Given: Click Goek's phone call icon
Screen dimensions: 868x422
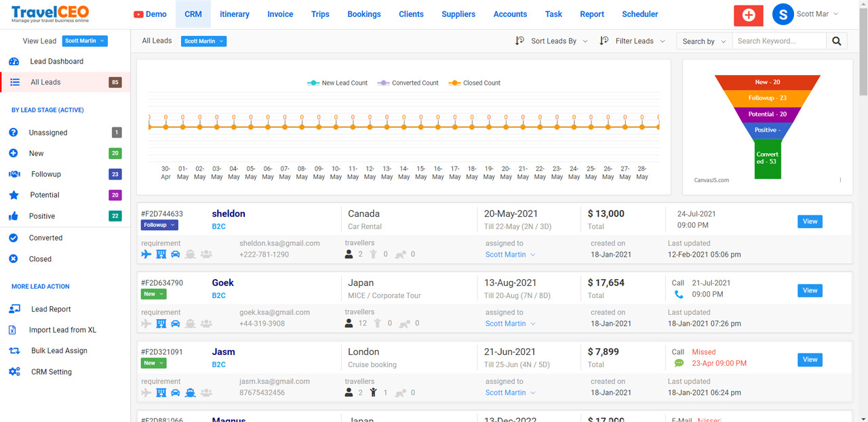Looking at the screenshot, I should click(679, 295).
